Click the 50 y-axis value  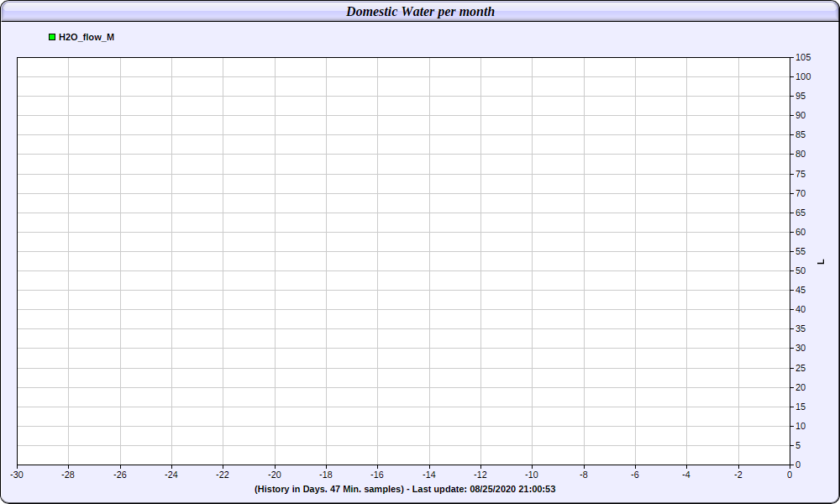coord(801,270)
